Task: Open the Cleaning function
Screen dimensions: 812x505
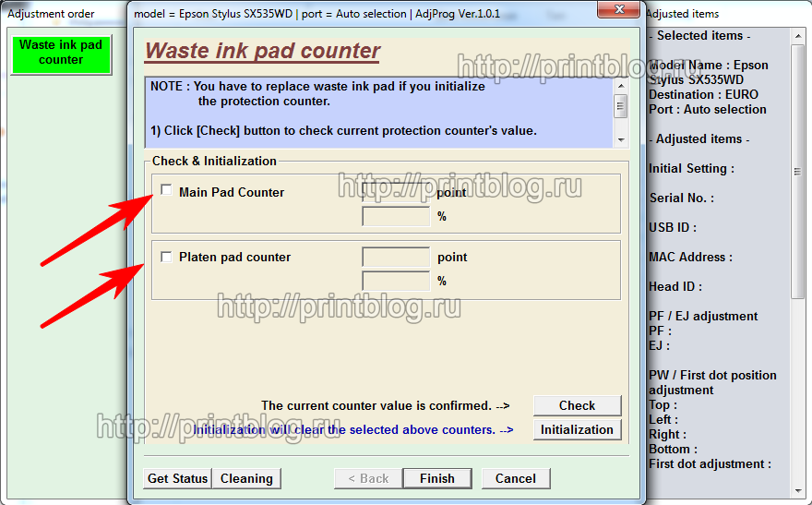Action: click(246, 478)
